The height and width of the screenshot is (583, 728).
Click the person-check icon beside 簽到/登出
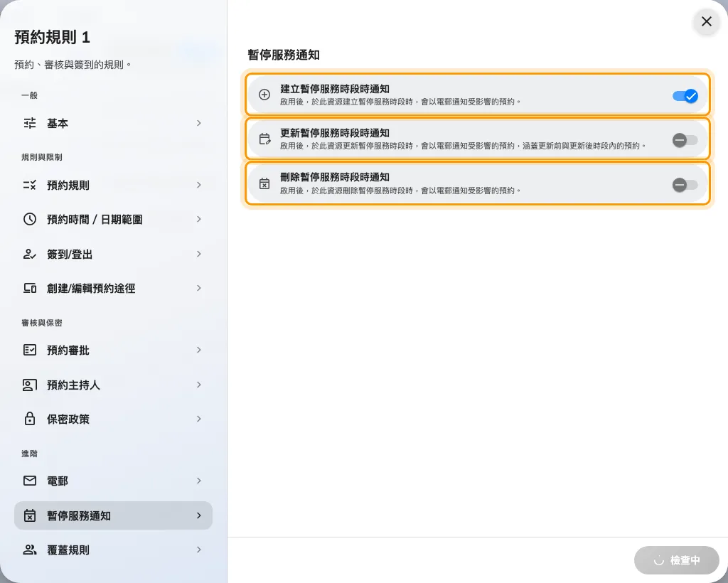pos(30,254)
